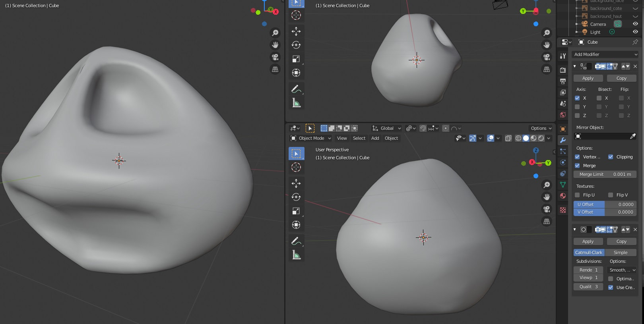
Task: Enable Mirror Axis Y checkbox
Action: 577,107
